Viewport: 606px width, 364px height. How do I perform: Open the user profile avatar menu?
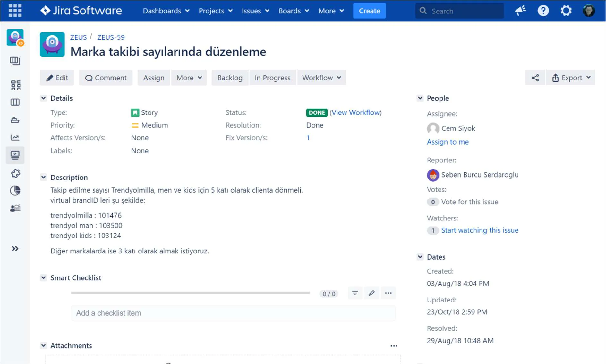(589, 11)
